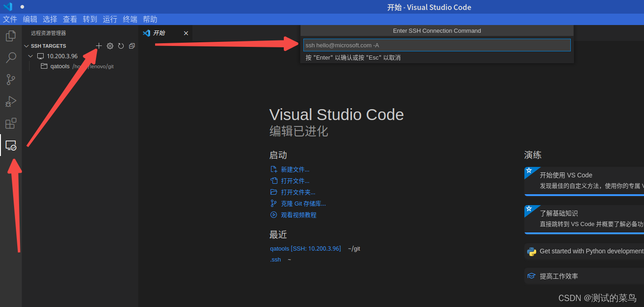The width and height of the screenshot is (644, 307).
Task: Click the Enter SSH Connection Command title
Action: coord(437,31)
